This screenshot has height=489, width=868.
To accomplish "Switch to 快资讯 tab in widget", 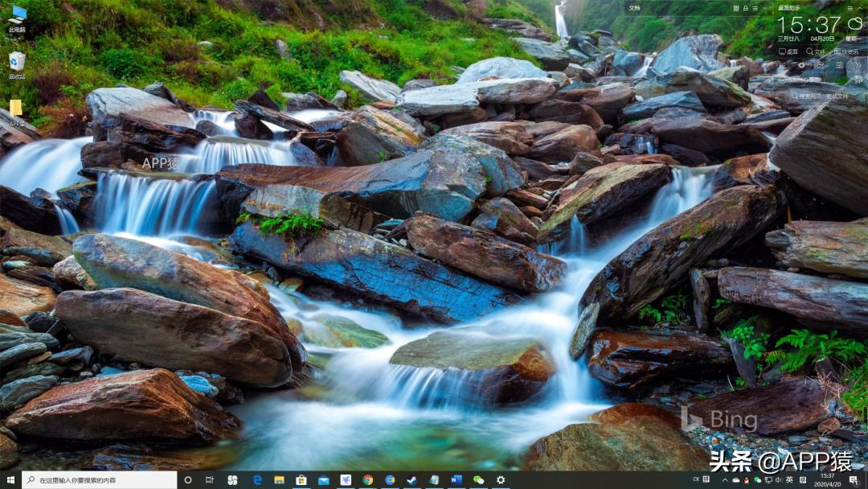I will click(845, 51).
